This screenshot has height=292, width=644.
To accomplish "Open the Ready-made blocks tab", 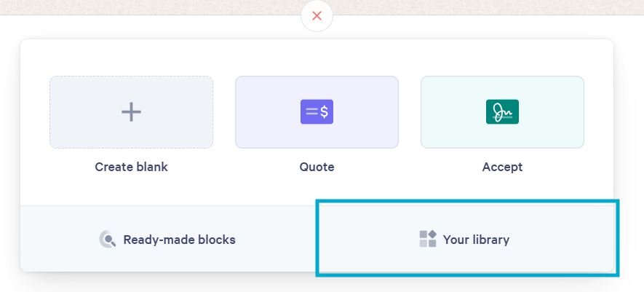I will pyautogui.click(x=168, y=239).
